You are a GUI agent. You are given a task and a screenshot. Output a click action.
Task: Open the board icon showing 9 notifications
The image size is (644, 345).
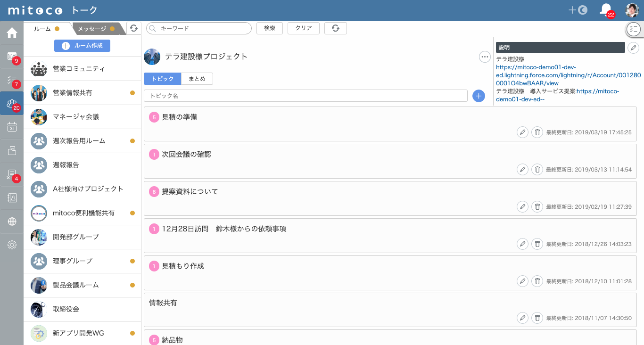[x=12, y=57]
